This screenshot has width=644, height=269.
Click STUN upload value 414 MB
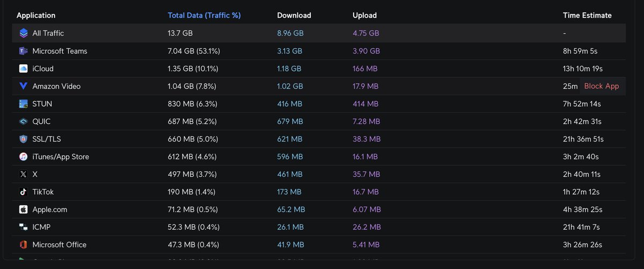click(x=365, y=104)
